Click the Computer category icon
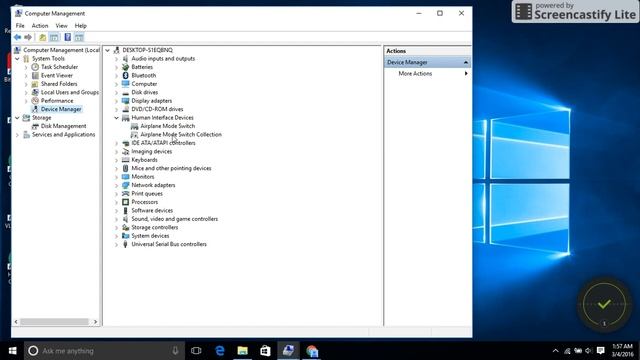Image resolution: width=640 pixels, height=360 pixels. 125,84
